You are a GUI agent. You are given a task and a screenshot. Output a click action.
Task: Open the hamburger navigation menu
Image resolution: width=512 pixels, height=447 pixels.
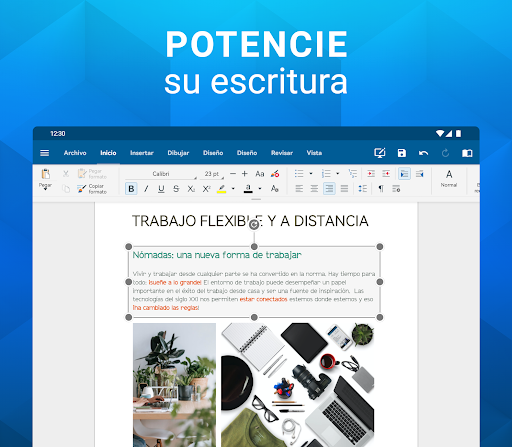(x=44, y=153)
